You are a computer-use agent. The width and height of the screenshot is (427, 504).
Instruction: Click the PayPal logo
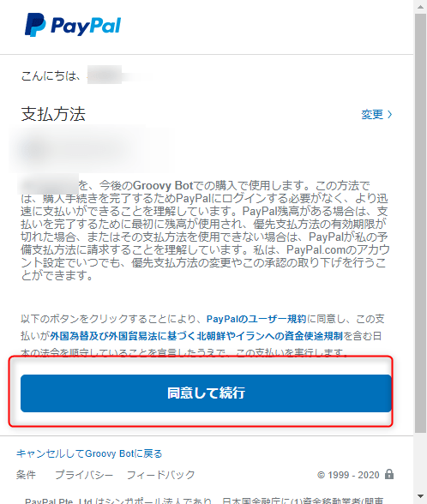click(73, 25)
